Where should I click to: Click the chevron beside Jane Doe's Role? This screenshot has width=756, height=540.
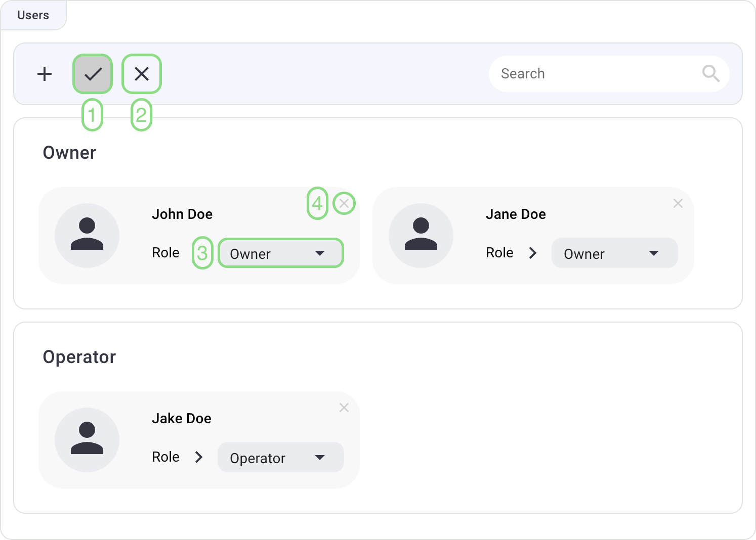click(x=532, y=253)
